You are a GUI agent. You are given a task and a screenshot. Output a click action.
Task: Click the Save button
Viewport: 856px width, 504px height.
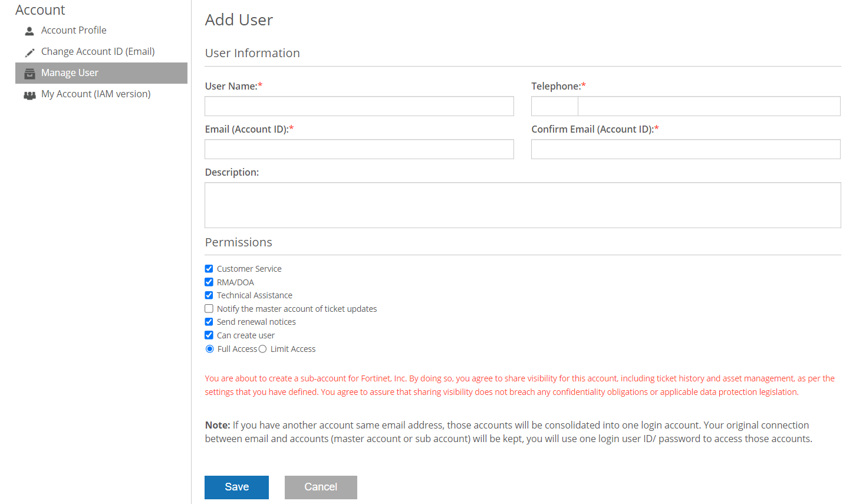tap(236, 487)
